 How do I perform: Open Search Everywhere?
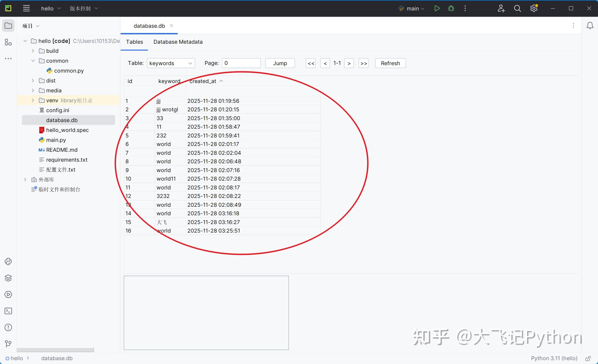point(517,8)
